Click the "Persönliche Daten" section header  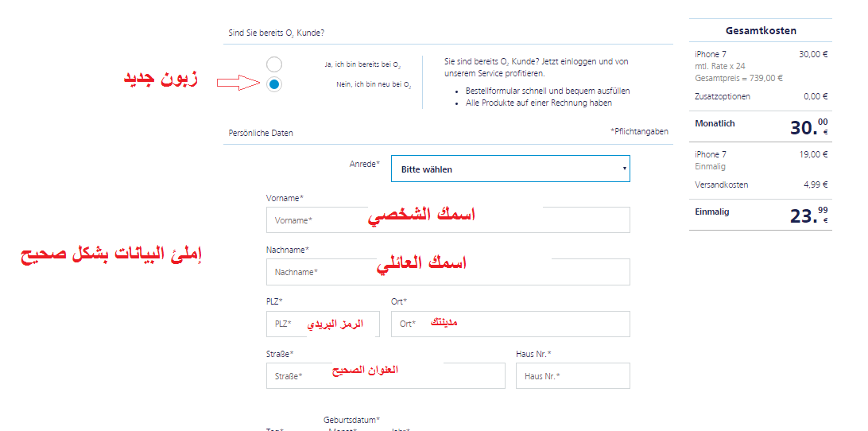[x=261, y=133]
